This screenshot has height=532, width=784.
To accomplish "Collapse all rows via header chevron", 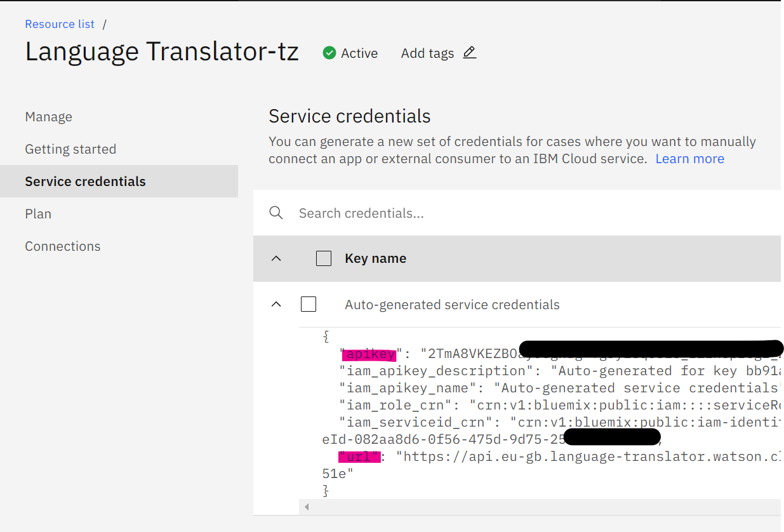I will coord(276,258).
